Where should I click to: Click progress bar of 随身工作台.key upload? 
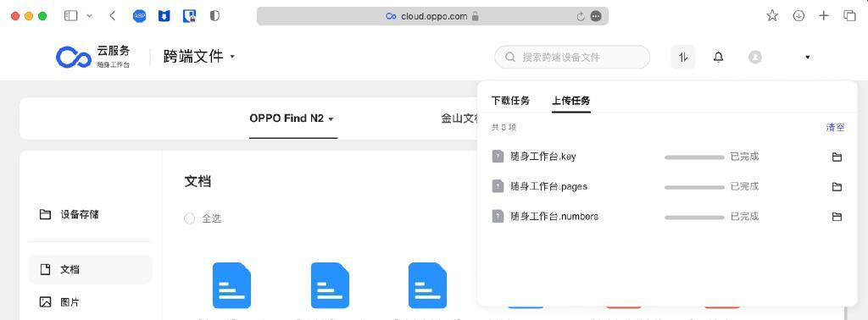(694, 157)
